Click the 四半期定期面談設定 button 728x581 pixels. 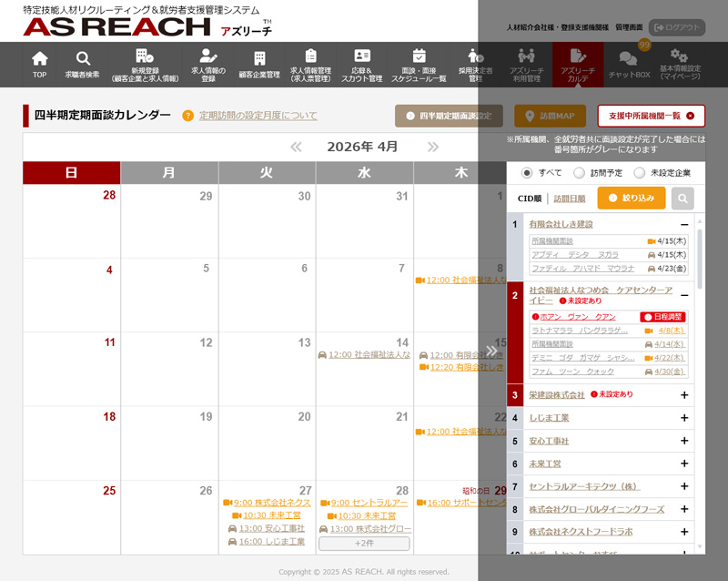click(x=449, y=116)
